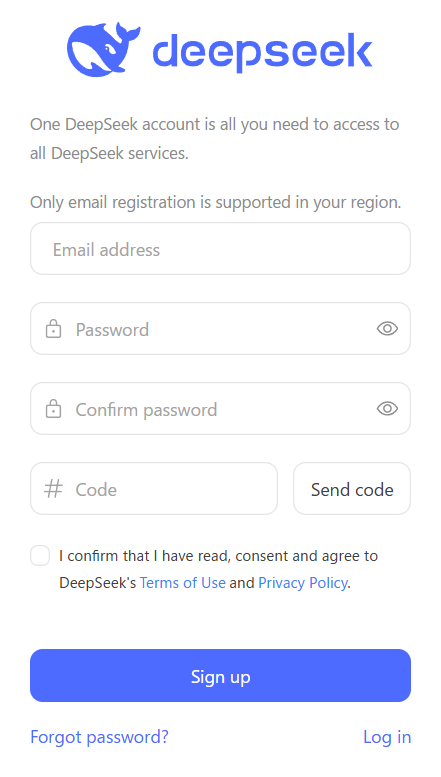Focus the Email address input field
This screenshot has width=441, height=777.
220,249
